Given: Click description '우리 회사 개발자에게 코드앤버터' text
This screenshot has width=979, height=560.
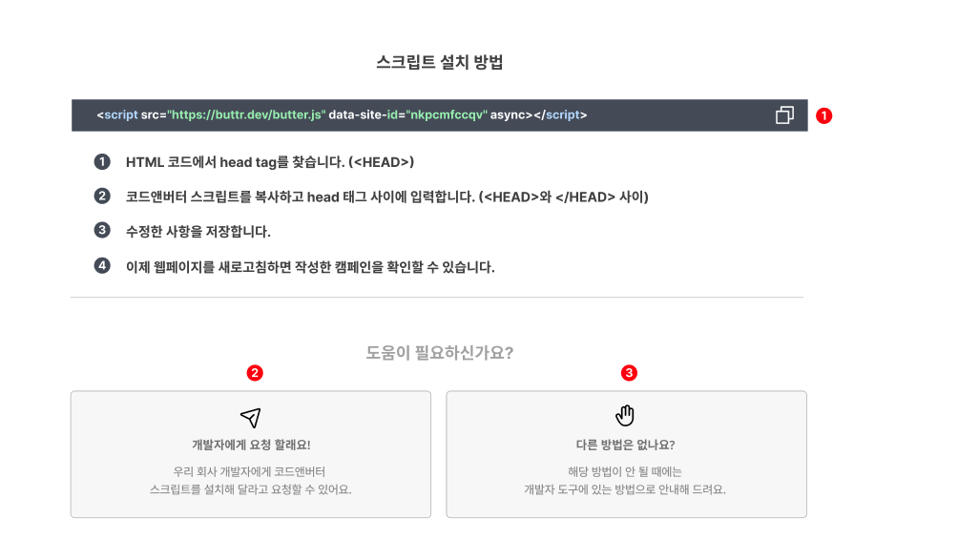Looking at the screenshot, I should pyautogui.click(x=249, y=472).
